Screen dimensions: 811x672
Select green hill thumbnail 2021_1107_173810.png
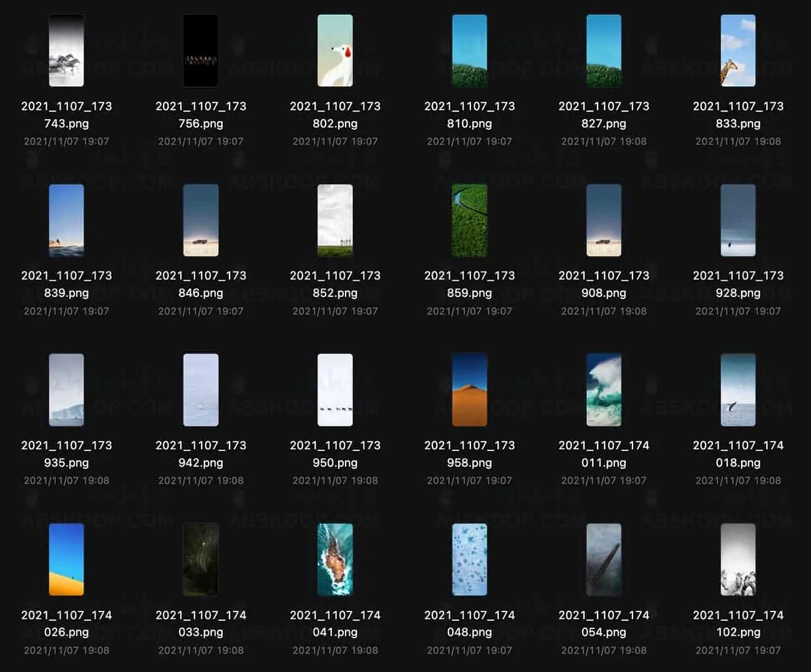point(469,51)
